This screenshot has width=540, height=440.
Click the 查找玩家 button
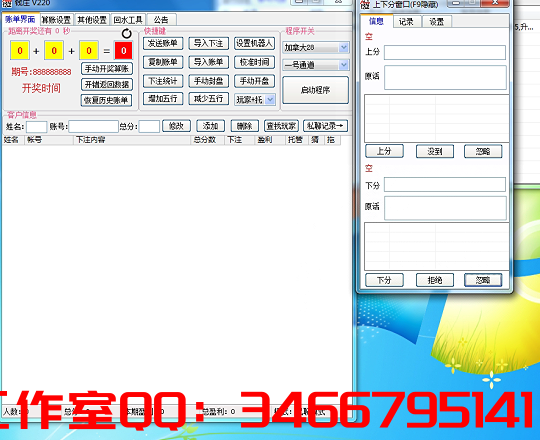pyautogui.click(x=281, y=126)
